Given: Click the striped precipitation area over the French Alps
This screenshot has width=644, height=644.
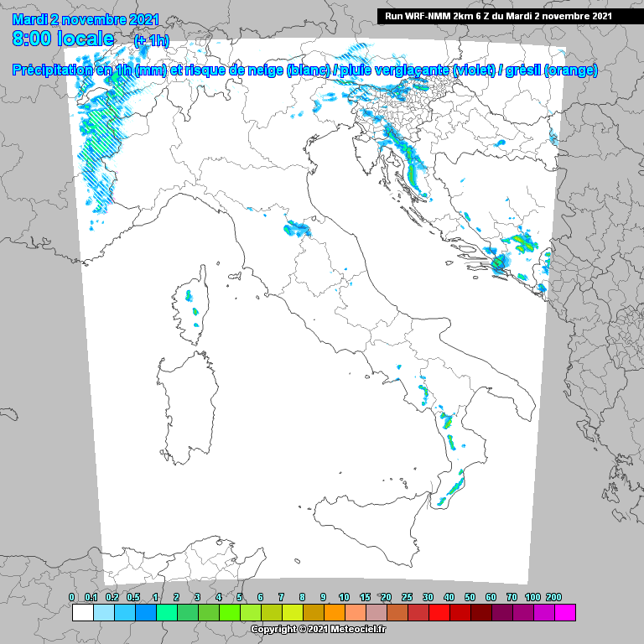Looking at the screenshot, I should click(x=99, y=143).
